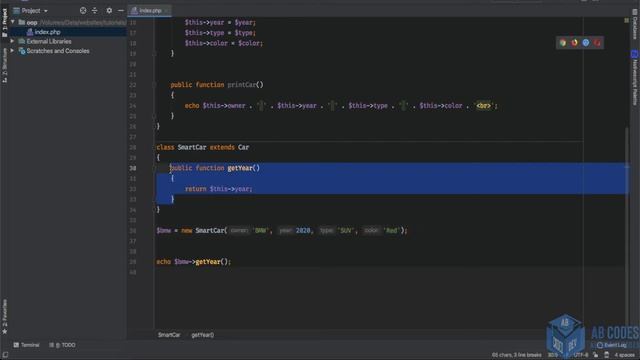The height and width of the screenshot is (360, 640).
Task: Click getYear() in the breadcrumb bar
Action: [202, 335]
